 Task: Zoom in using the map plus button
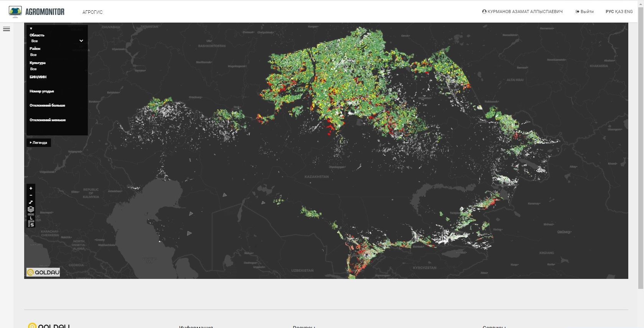[31, 188]
